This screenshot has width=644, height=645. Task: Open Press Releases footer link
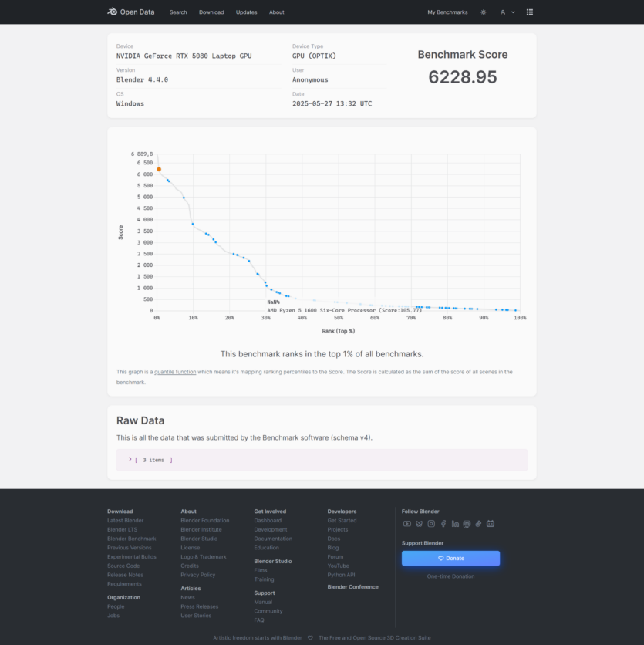200,606
